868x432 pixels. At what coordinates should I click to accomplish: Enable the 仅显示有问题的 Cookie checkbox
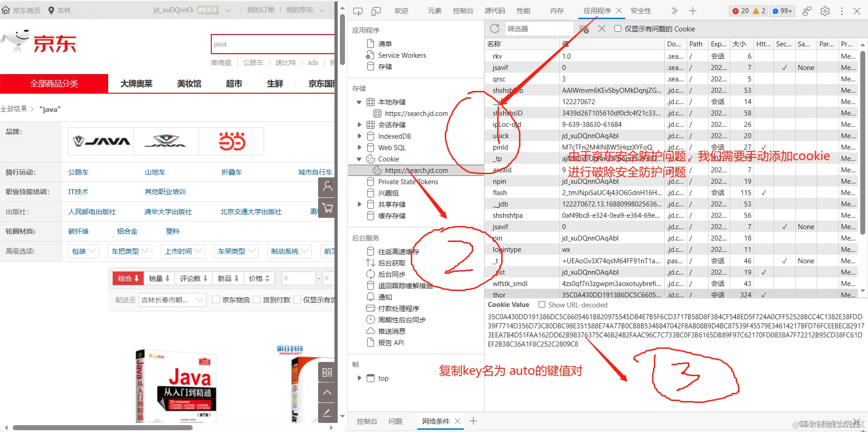pyautogui.click(x=617, y=29)
